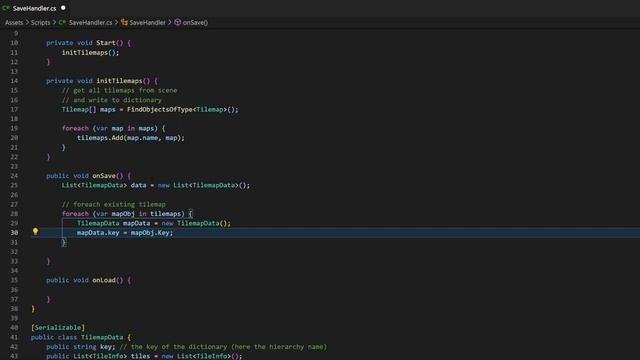The width and height of the screenshot is (640, 360).
Task: Open the SaveHandler.cs editor tab
Action: click(34, 8)
